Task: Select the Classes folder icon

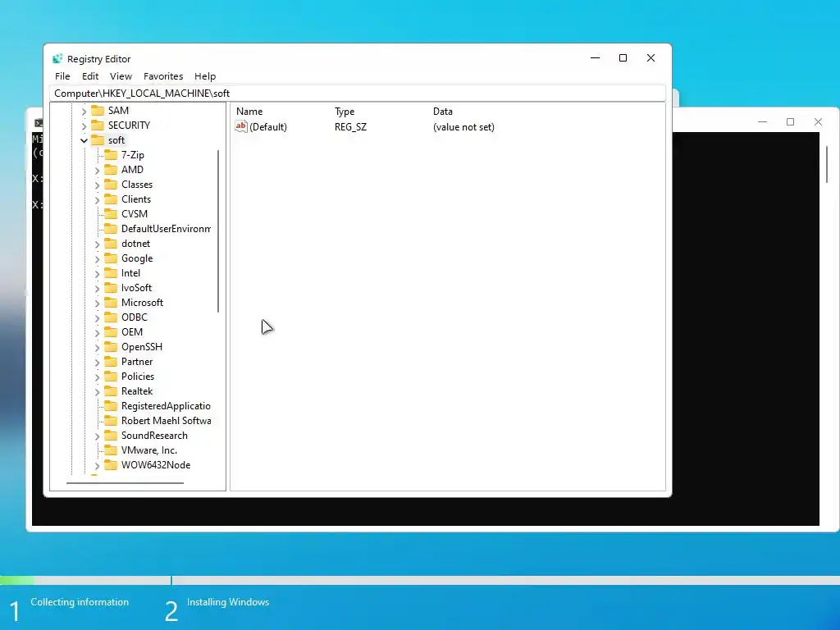Action: (111, 185)
